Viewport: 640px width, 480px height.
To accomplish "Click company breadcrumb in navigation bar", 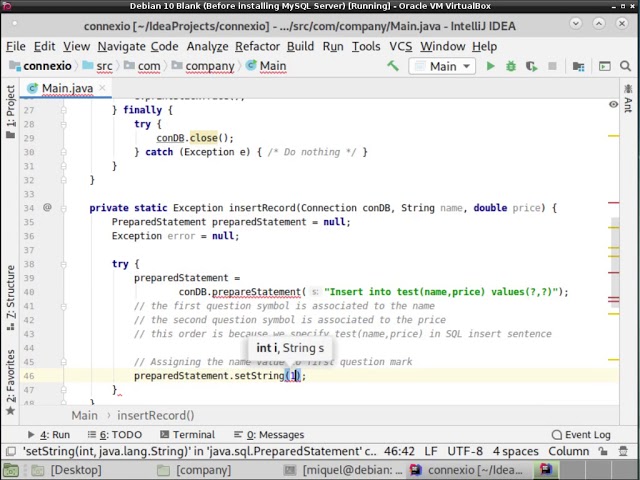I will (203, 66).
